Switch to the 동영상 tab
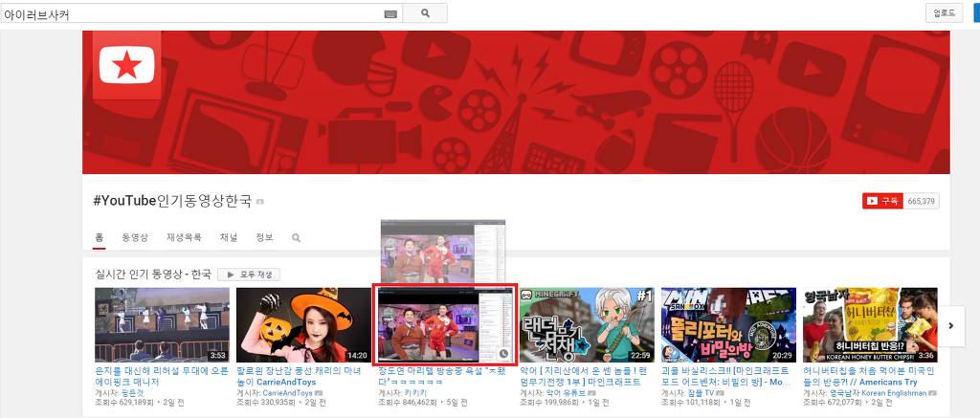Screen dimensions: 980x418 [135, 237]
